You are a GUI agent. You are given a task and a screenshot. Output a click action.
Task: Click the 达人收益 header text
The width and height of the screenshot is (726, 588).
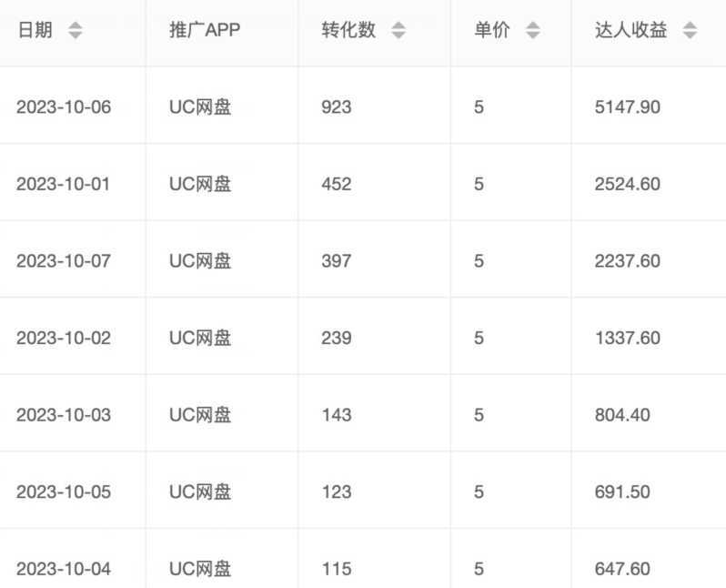[630, 30]
